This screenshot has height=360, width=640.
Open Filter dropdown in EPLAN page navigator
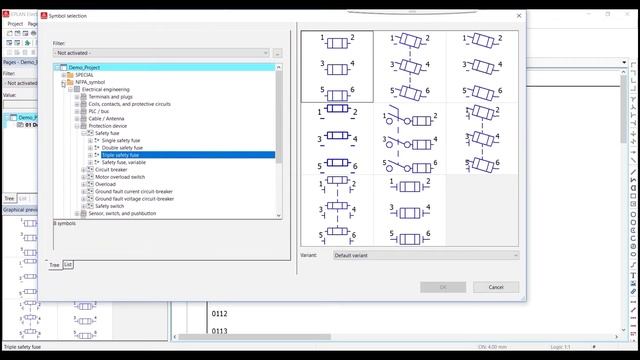(x=20, y=83)
